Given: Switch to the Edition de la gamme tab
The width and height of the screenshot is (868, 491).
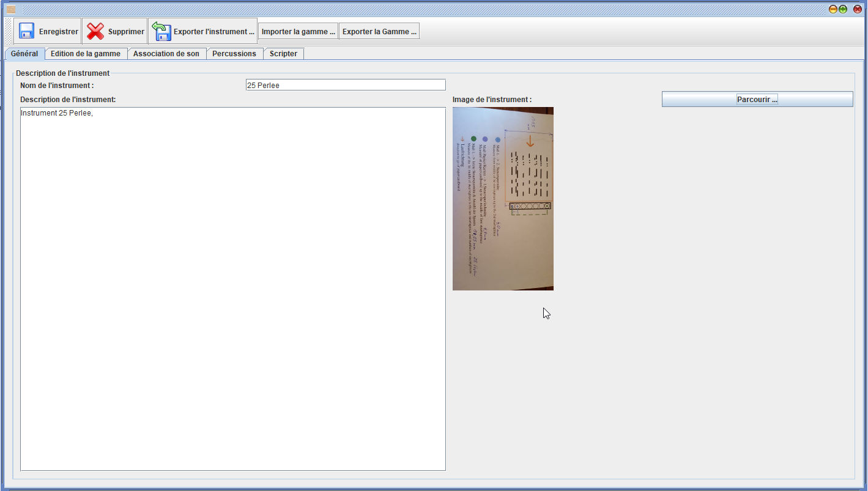Looking at the screenshot, I should coord(86,54).
